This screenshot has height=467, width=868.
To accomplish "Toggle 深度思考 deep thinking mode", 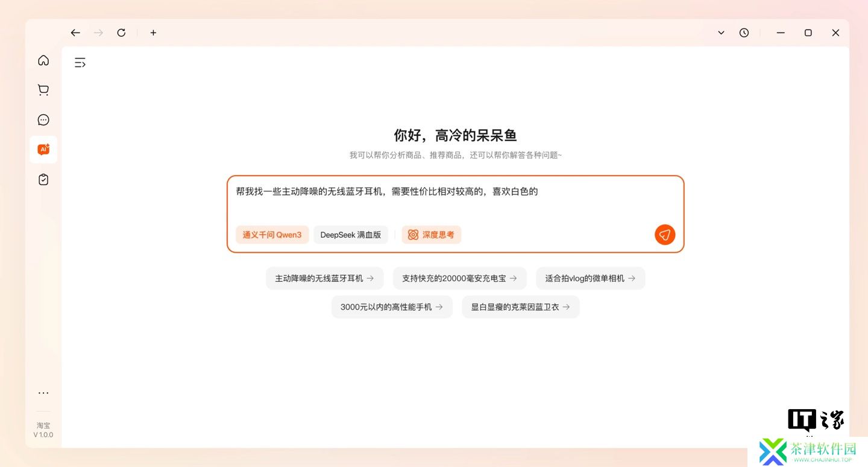I will 432,235.
